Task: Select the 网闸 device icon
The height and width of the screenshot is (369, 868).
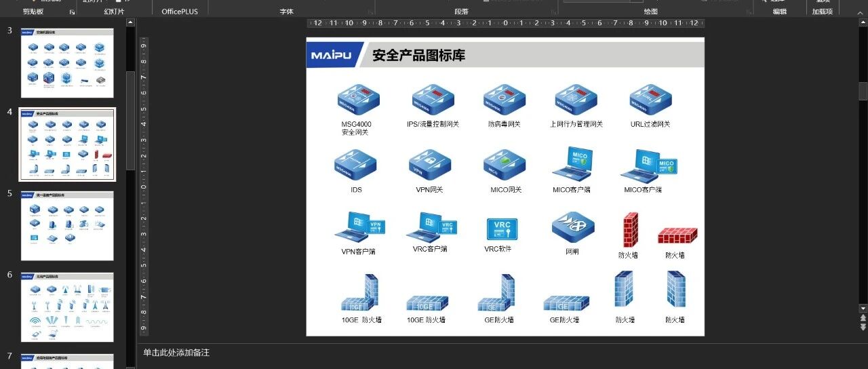Action: 573,228
